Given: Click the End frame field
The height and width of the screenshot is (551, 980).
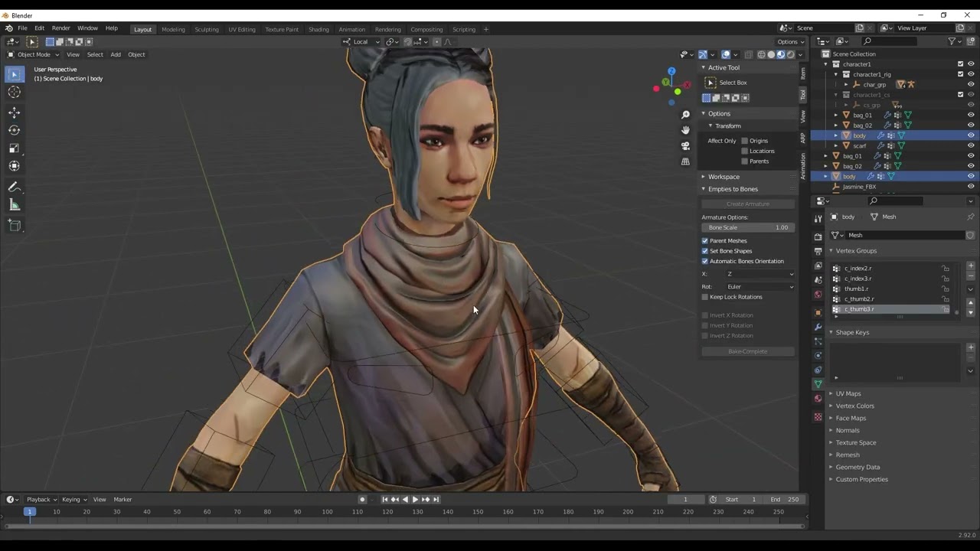Looking at the screenshot, I should [x=785, y=500].
